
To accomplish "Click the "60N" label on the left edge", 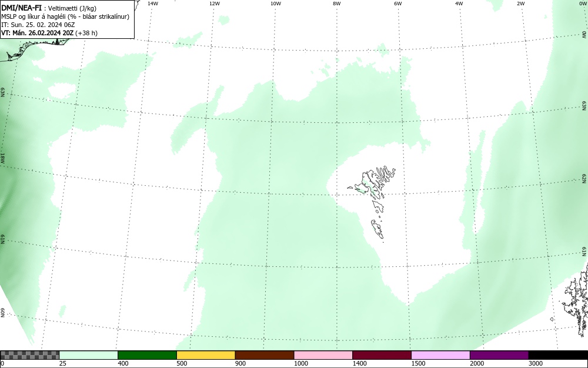I will (2, 313).
